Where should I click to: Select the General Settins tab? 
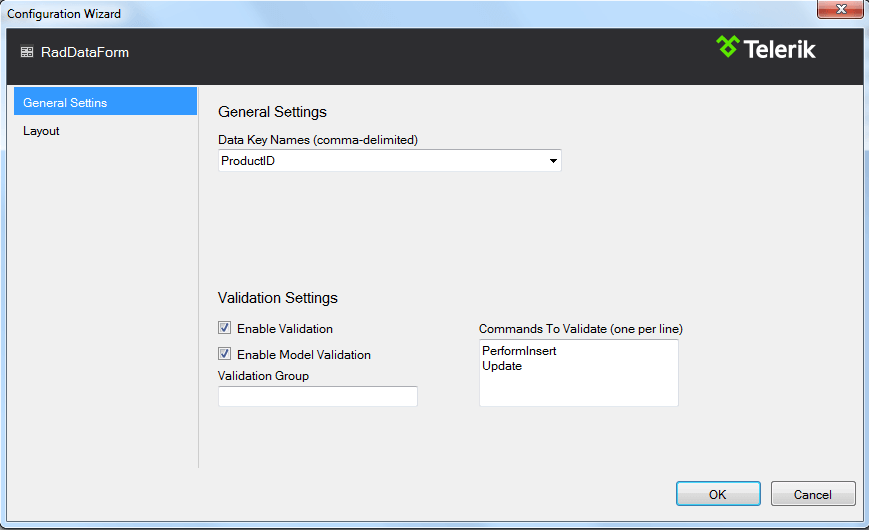coord(105,101)
